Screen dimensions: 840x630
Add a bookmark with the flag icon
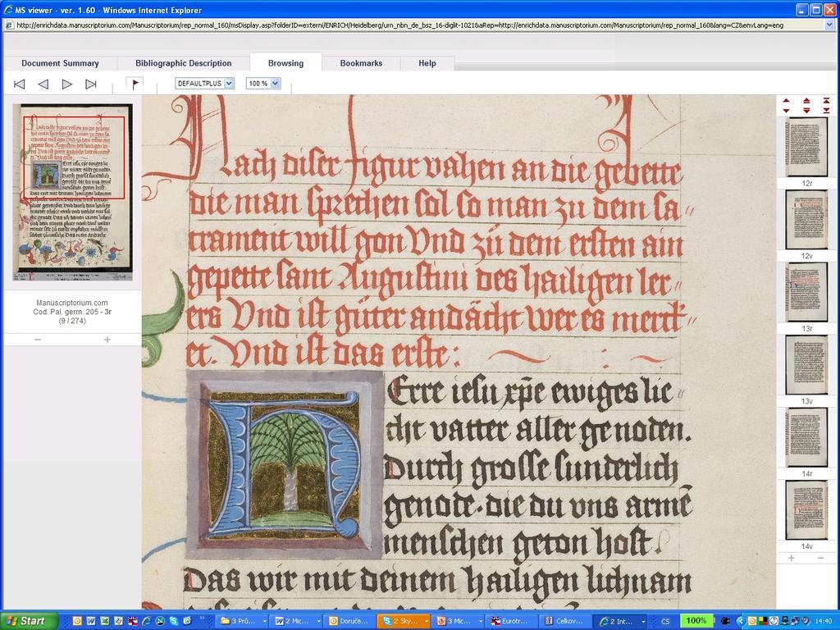(135, 84)
